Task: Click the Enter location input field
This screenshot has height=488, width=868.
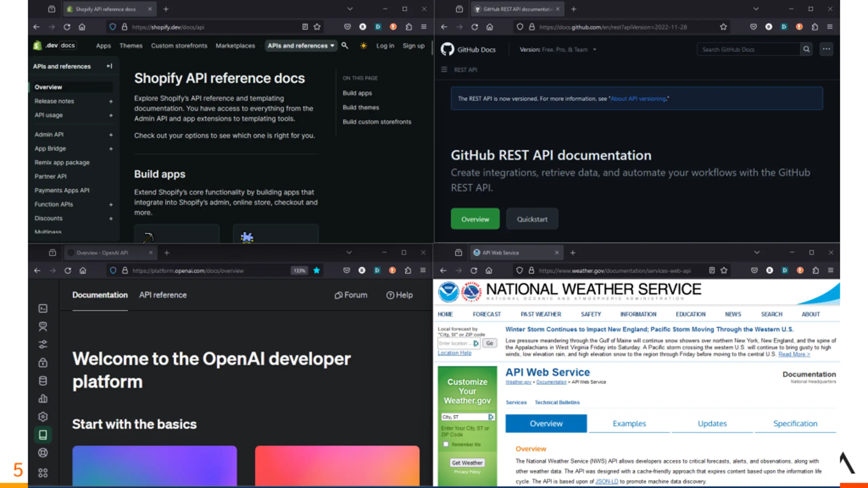Action: pos(454,343)
